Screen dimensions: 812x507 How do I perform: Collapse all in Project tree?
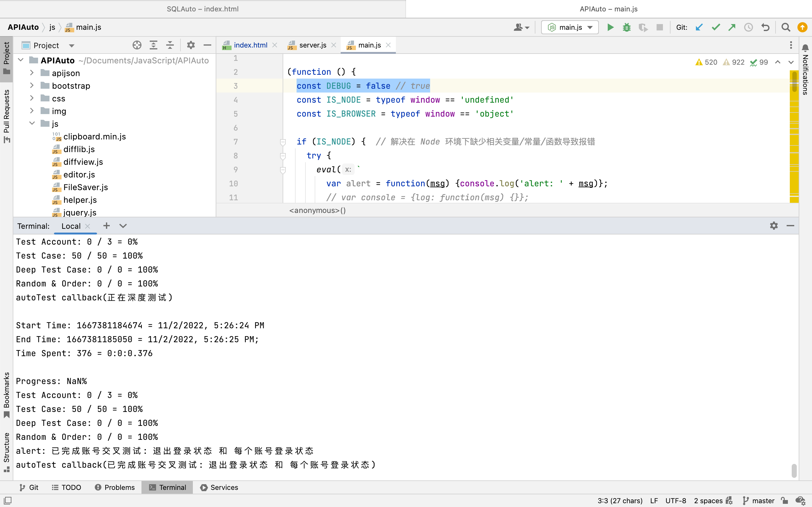(x=170, y=45)
